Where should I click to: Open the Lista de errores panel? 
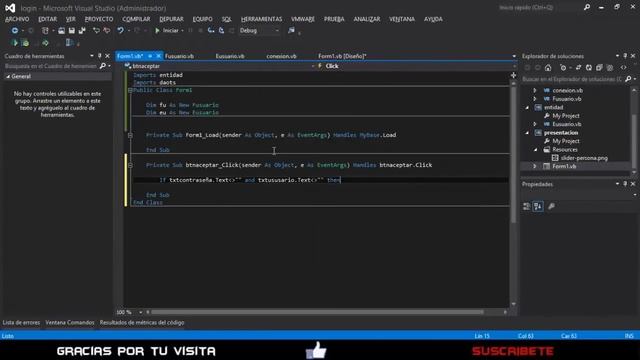coord(21,322)
